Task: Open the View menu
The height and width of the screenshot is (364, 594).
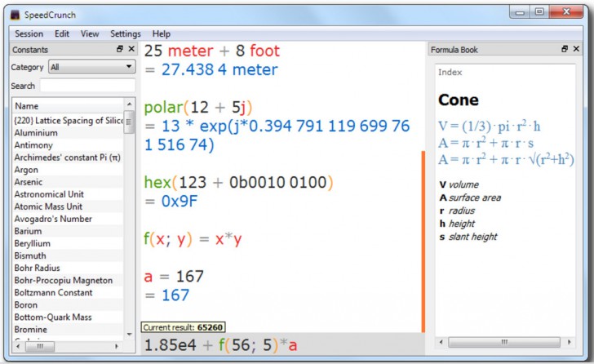Action: point(90,33)
